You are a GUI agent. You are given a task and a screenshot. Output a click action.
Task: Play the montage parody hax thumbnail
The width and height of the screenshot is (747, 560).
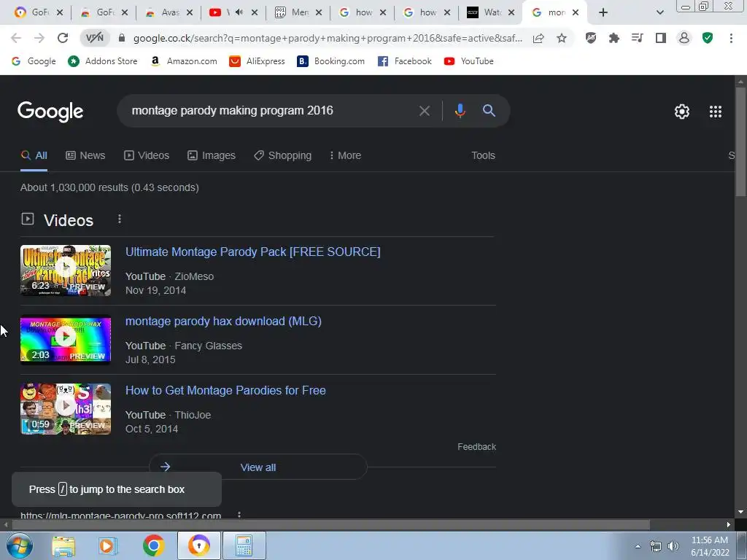coord(66,340)
